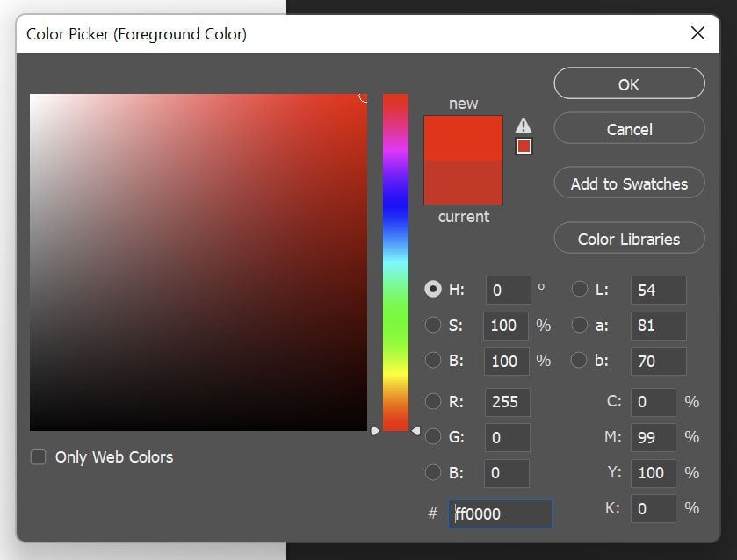
Task: Select the L lightness radio button
Action: coord(581,289)
